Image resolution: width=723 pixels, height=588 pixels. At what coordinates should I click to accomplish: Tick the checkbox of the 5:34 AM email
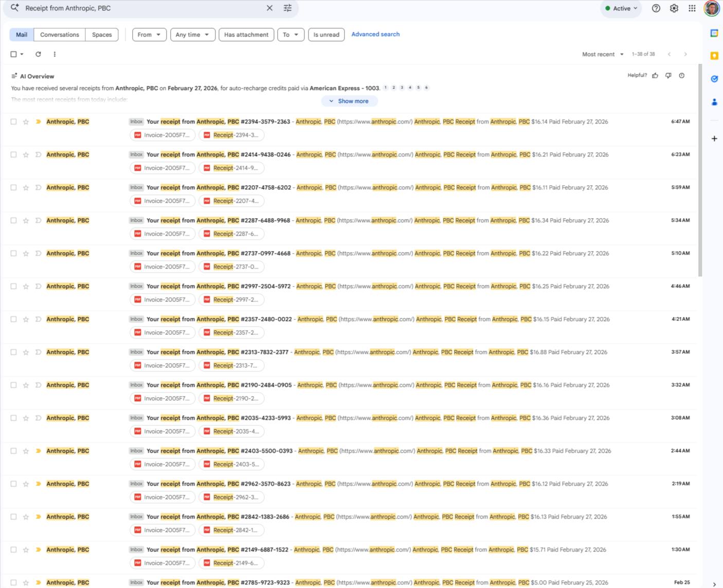pos(13,221)
